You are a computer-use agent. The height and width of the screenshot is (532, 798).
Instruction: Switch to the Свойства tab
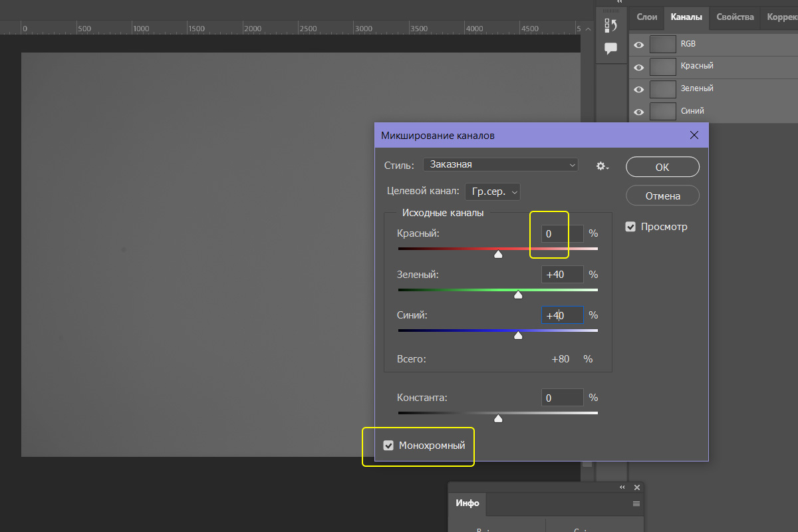[735, 17]
